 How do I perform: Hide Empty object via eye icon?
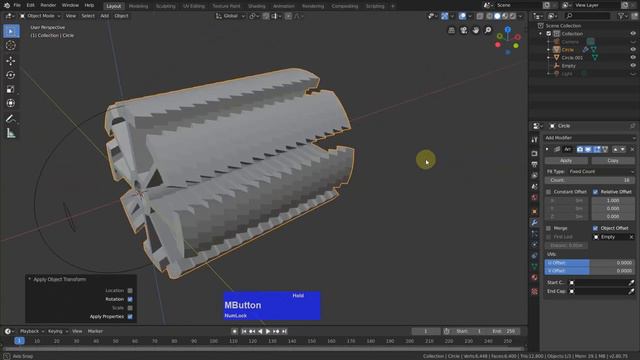pos(633,66)
